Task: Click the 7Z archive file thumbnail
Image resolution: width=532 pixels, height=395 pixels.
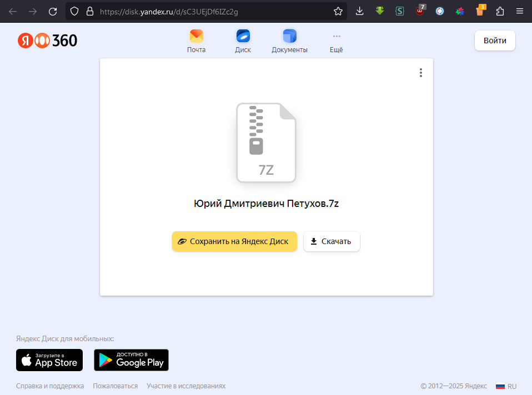Action: click(x=266, y=143)
